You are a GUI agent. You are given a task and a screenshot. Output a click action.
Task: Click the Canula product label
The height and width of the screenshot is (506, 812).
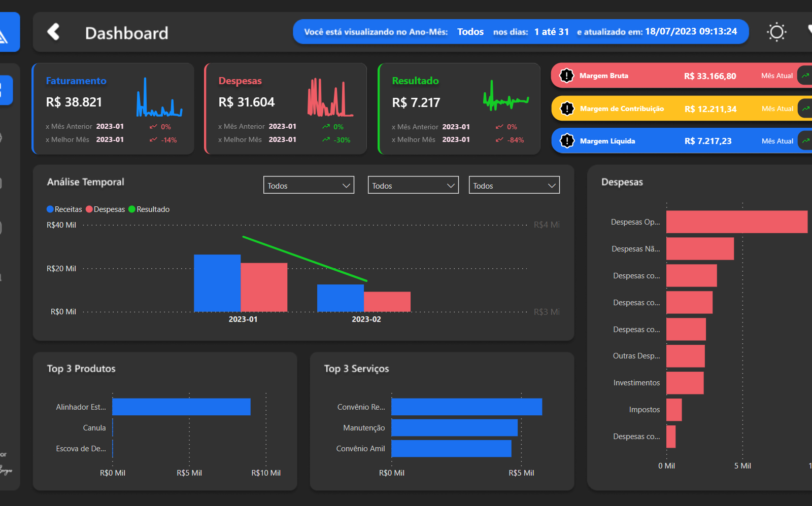point(94,428)
